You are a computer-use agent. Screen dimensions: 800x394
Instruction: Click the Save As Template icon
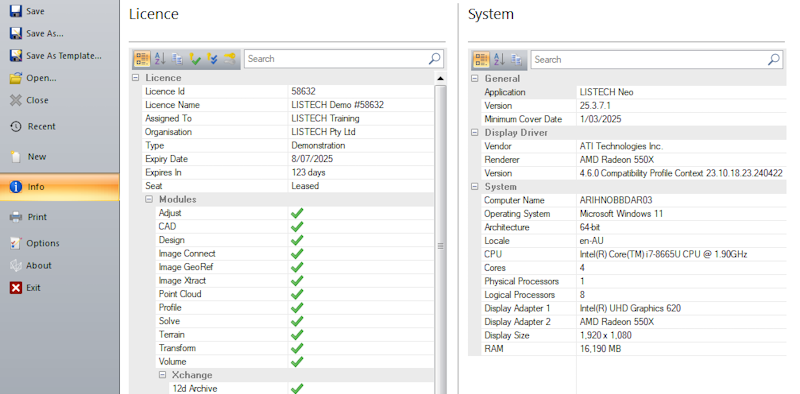click(x=16, y=56)
